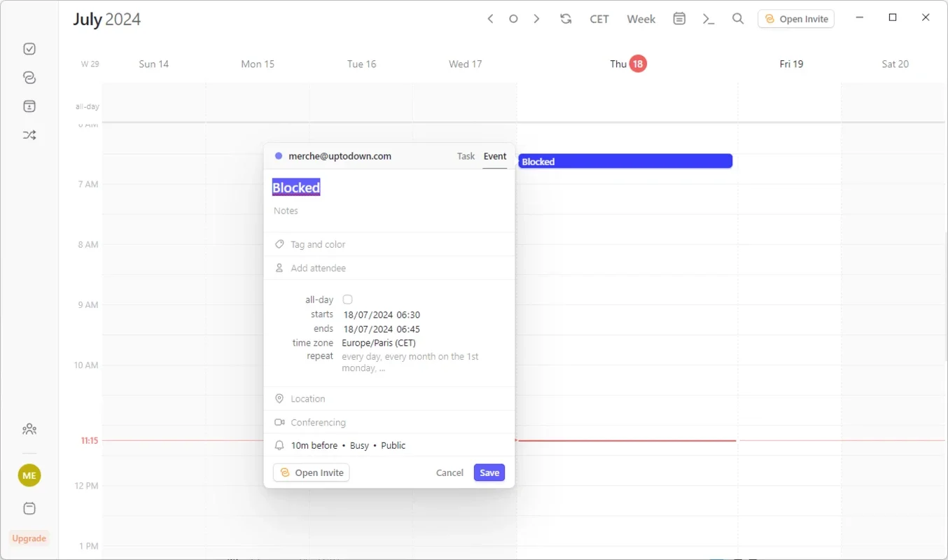
Task: Click the tag icon beside Tag and color
Action: pos(279,244)
